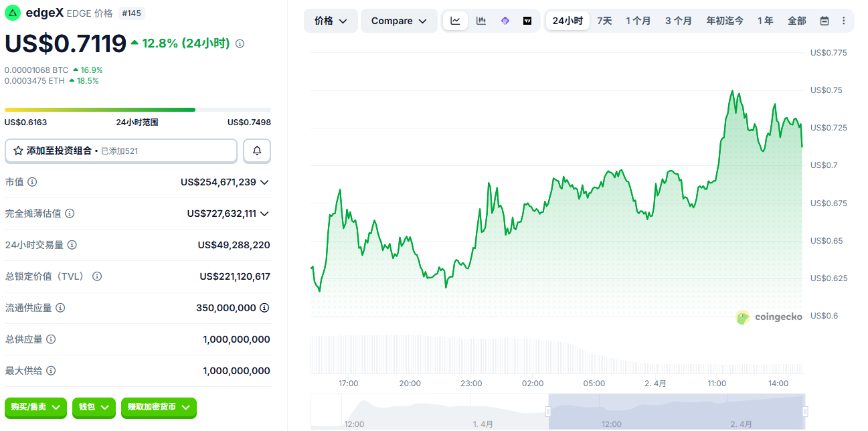Viewport: 868px width, 431px height.
Task: Open the Compare dropdown
Action: [x=399, y=21]
